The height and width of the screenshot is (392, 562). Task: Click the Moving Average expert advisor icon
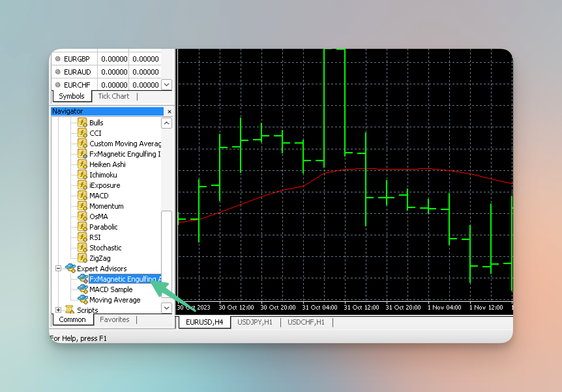tap(83, 300)
